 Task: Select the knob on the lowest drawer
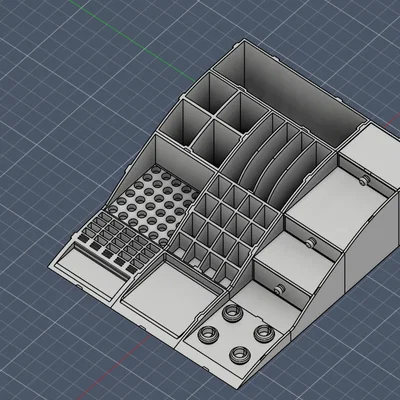pyautogui.click(x=280, y=289)
